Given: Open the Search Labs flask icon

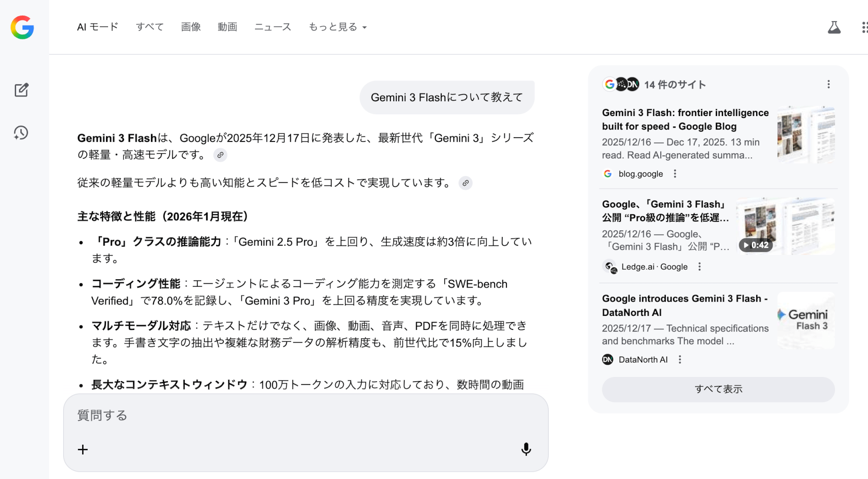Looking at the screenshot, I should tap(834, 28).
